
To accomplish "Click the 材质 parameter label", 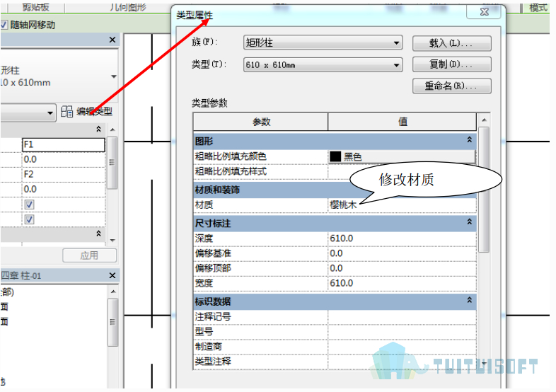I will (204, 204).
